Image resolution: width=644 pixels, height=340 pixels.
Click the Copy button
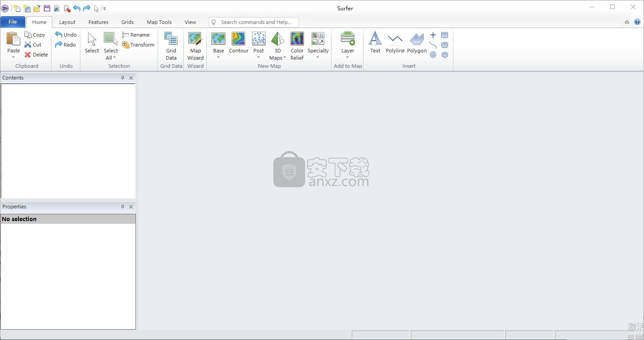tap(35, 35)
